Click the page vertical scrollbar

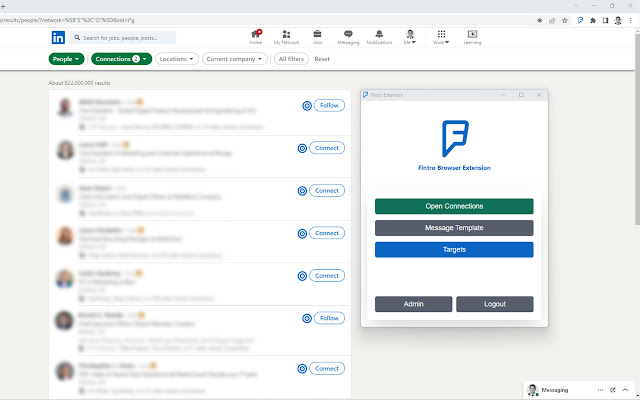[x=637, y=127]
